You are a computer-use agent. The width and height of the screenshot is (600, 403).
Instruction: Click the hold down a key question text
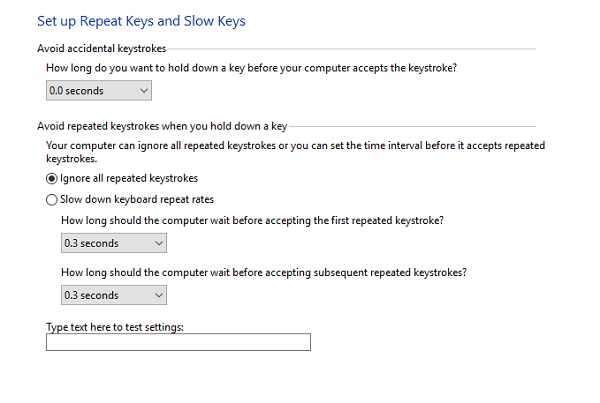(x=259, y=68)
